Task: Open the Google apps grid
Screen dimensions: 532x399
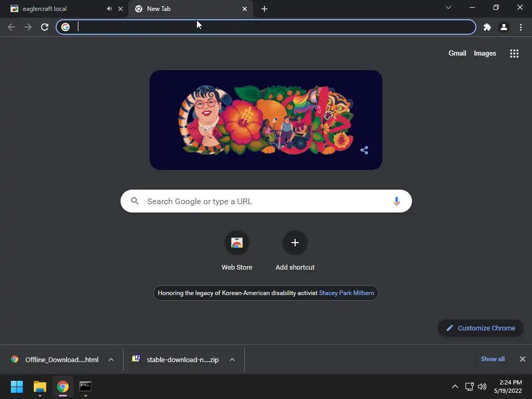Action: click(x=514, y=54)
